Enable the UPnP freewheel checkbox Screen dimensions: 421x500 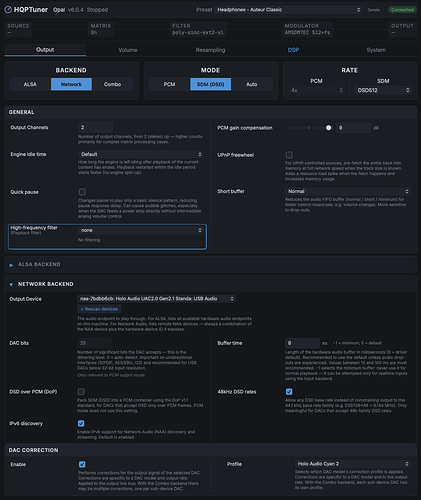coord(289,155)
